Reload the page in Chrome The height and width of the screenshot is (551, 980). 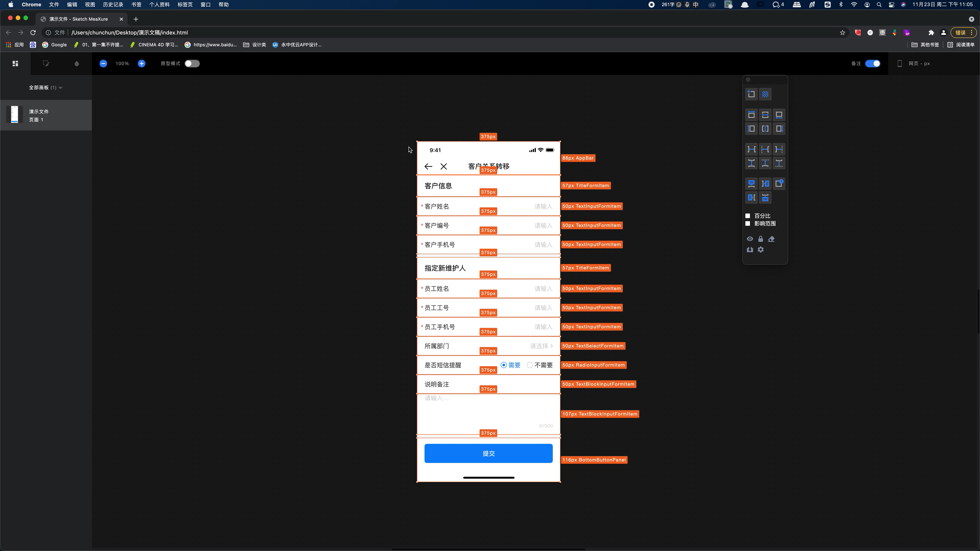coord(33,33)
